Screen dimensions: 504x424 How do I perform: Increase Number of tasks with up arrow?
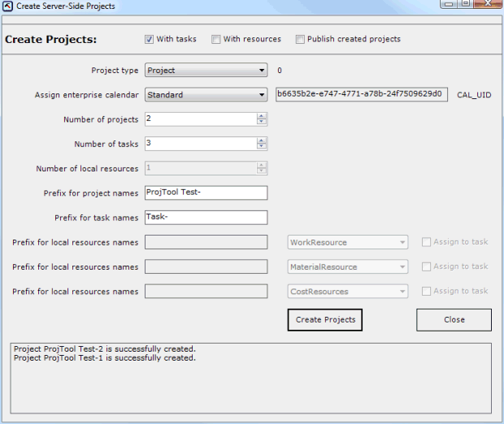[x=262, y=141]
